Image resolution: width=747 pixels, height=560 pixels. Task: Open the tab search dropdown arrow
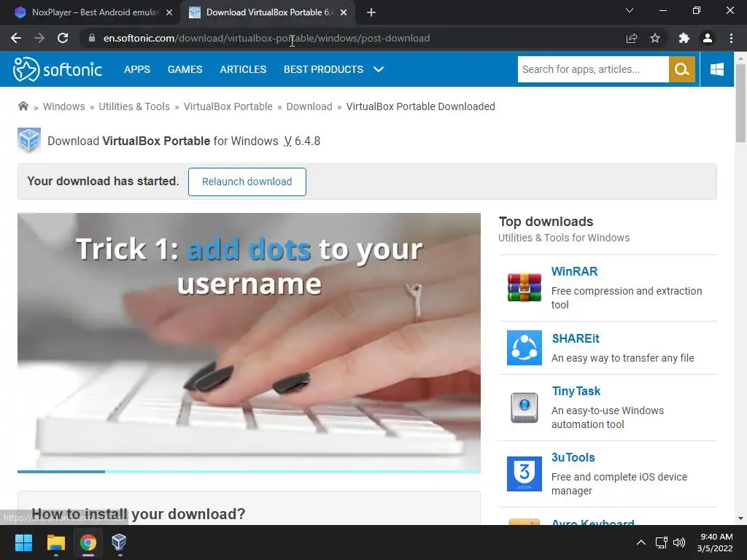tap(630, 10)
